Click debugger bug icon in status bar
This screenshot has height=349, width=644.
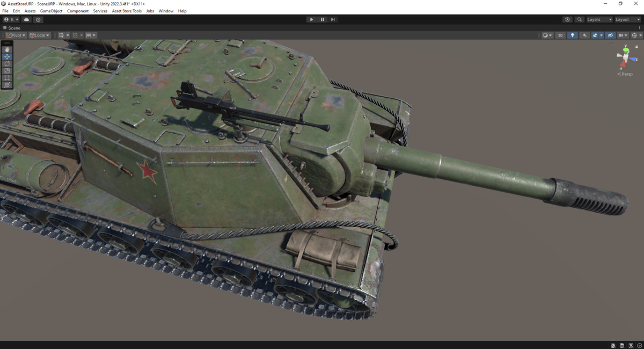613,345
